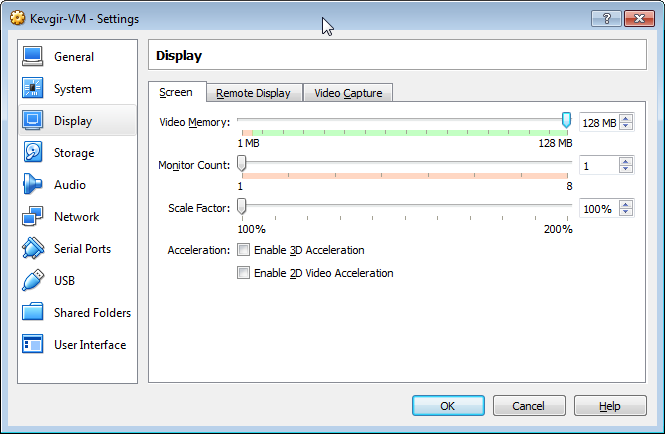Increase Monitor Count with up arrow
Viewport: 665px width, 434px height.
click(626, 161)
